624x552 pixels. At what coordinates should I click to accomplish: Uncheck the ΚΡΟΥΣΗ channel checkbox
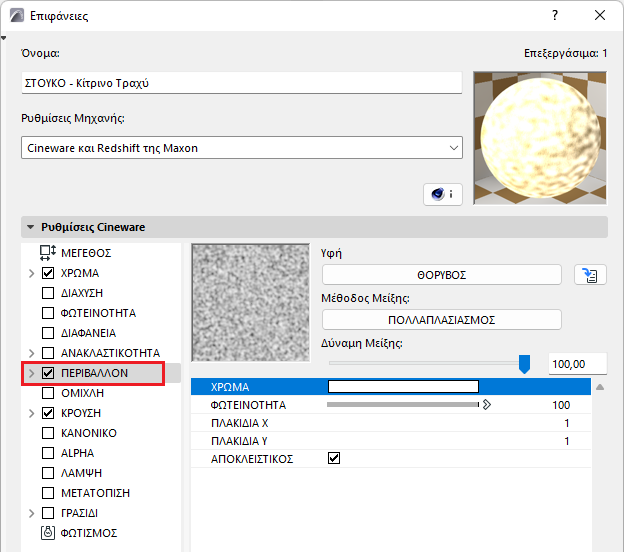coord(48,413)
